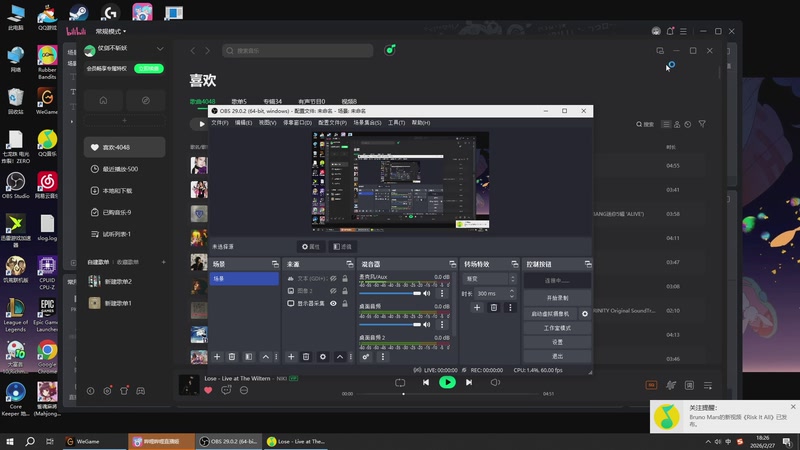Add a new scene in OBS scenes panel

click(217, 357)
